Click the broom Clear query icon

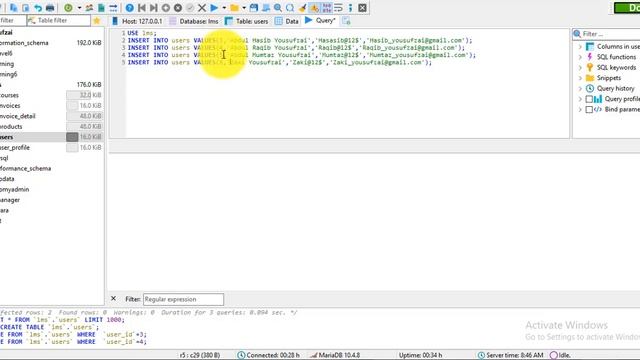pos(302,8)
